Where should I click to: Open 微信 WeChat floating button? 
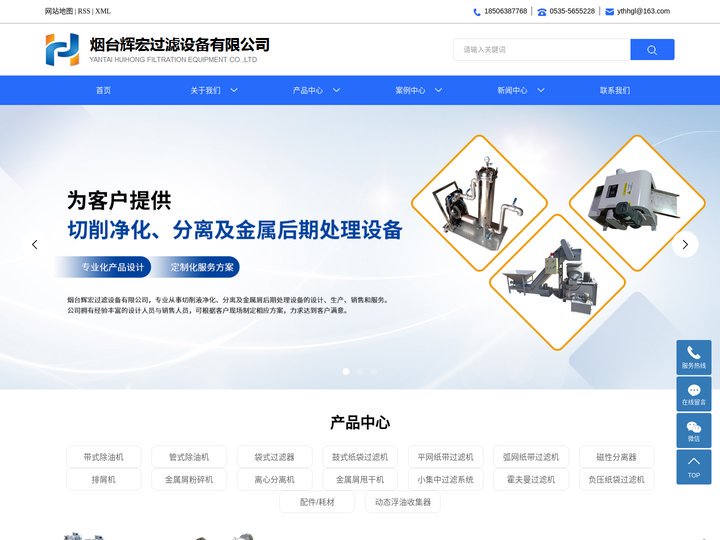pyautogui.click(x=694, y=431)
